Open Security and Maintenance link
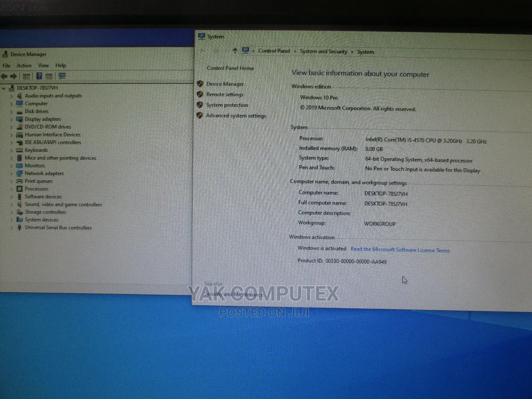Viewport: 532px width, 399px height. 233,294
